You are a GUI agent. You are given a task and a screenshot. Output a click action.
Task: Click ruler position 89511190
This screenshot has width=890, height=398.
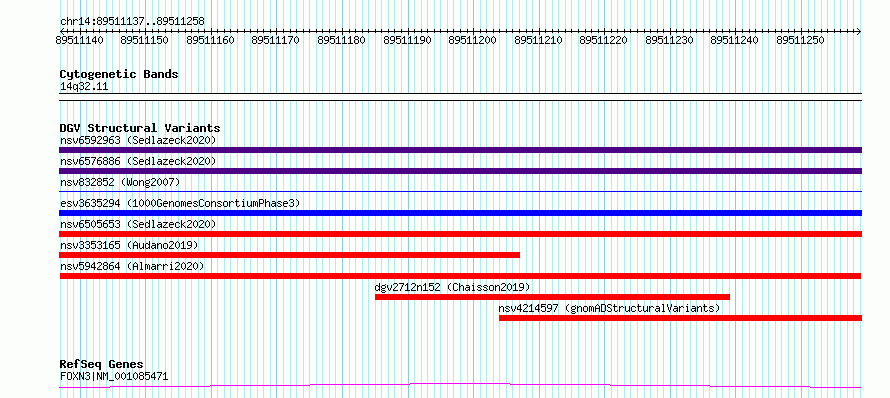click(x=408, y=40)
